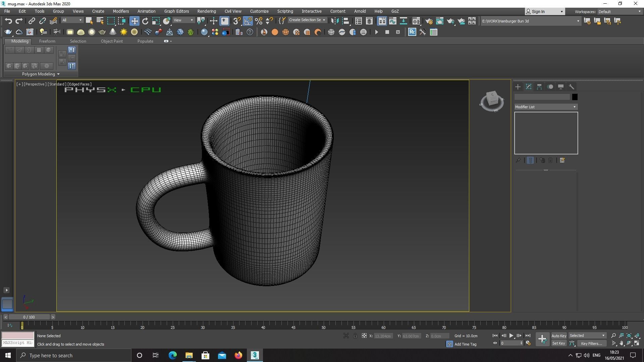
Task: Open the Rendering menu
Action: pyautogui.click(x=207, y=11)
